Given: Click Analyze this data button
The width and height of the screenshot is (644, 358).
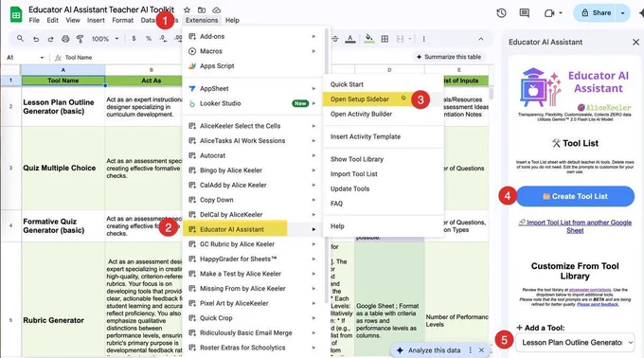Looking at the screenshot, I should point(429,350).
